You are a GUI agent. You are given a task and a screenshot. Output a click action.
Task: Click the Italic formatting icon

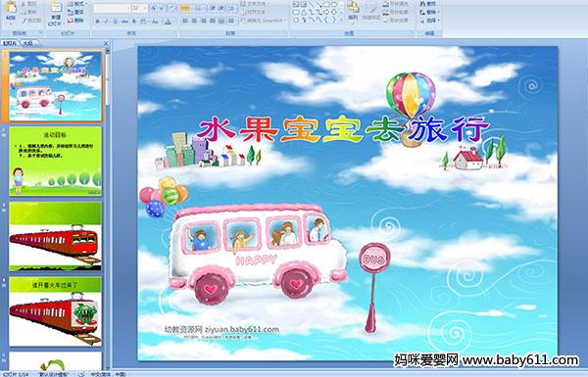106,22
